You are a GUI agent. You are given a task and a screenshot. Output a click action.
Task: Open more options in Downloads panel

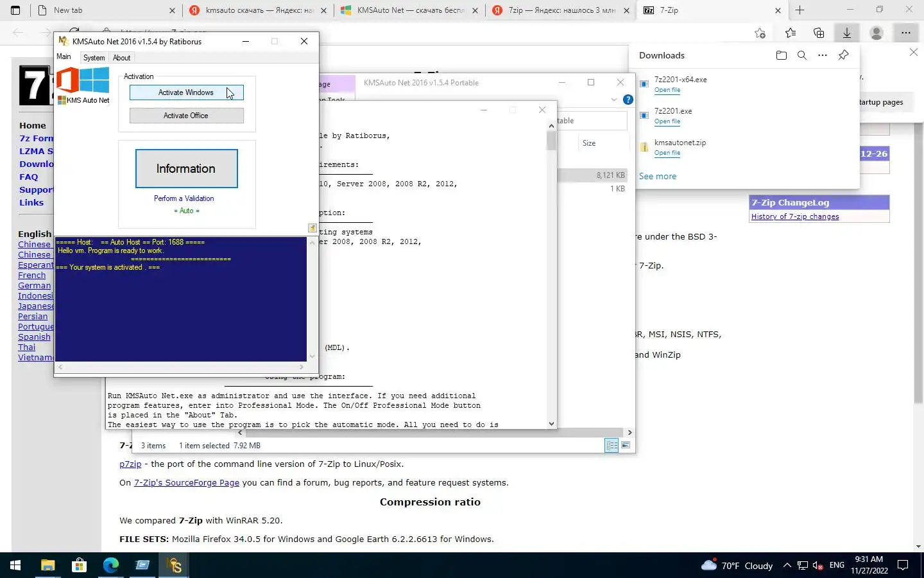(823, 55)
